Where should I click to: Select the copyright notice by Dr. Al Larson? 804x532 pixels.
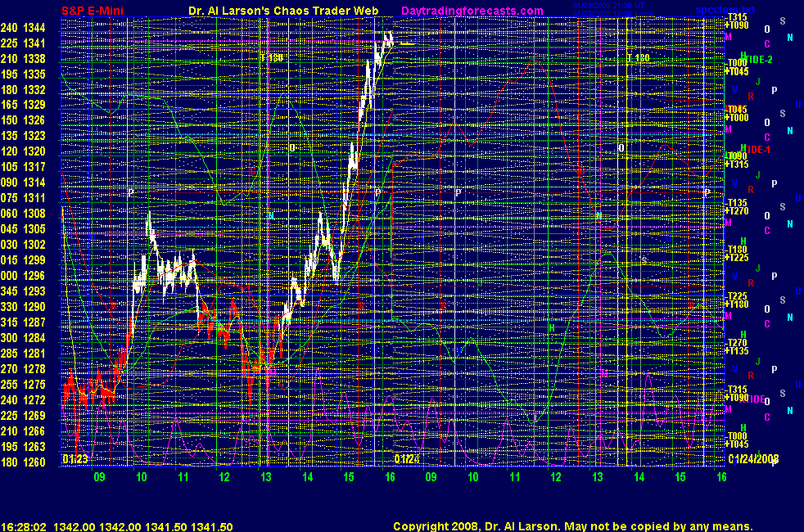point(573,526)
